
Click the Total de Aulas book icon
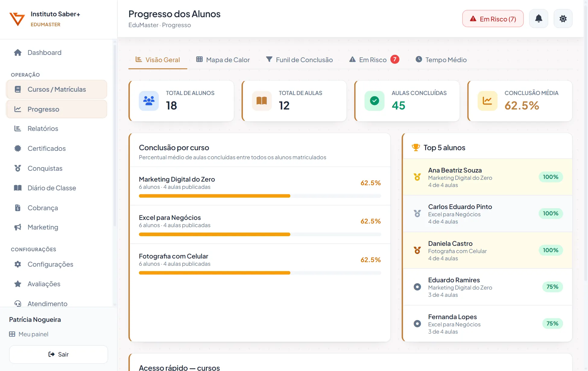tap(262, 101)
